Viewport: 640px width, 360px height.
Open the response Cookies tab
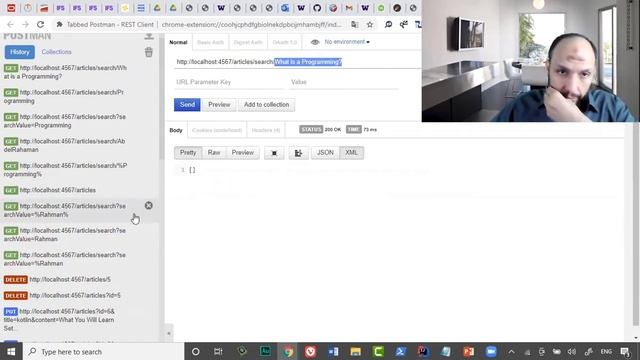pos(217,130)
